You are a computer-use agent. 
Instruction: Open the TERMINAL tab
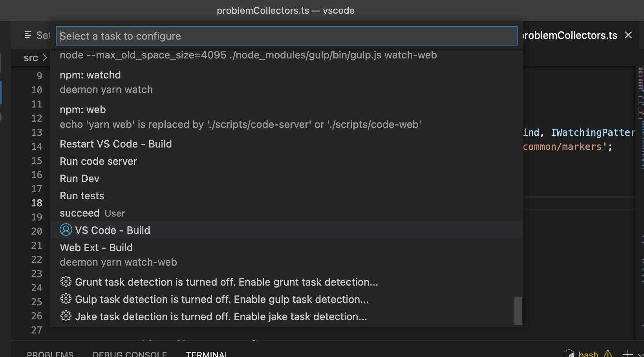[x=207, y=353]
